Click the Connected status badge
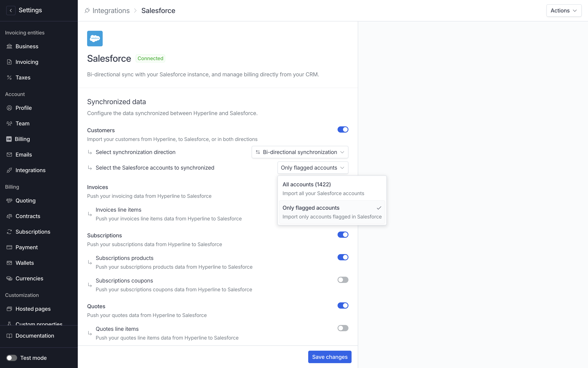Viewport: 588px width, 368px height. click(x=150, y=58)
